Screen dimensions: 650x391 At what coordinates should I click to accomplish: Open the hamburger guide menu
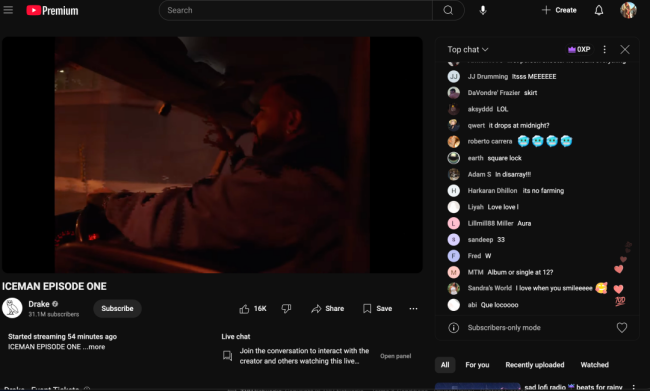point(8,10)
